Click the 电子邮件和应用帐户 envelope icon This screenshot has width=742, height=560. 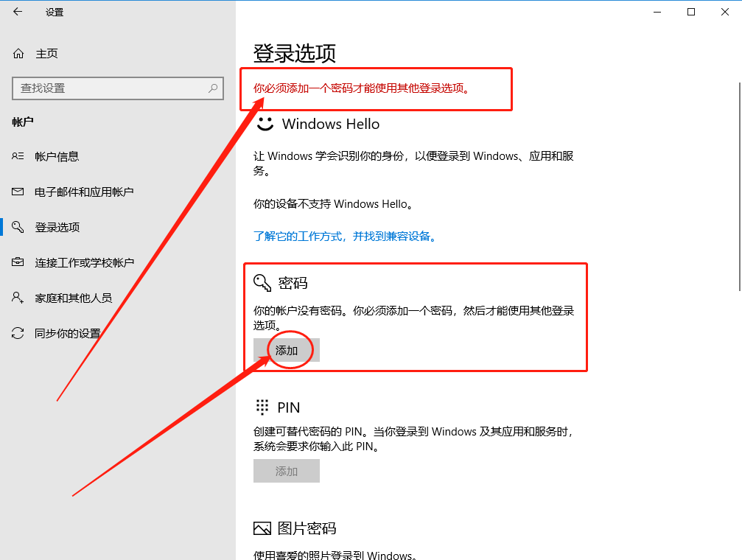click(x=18, y=192)
